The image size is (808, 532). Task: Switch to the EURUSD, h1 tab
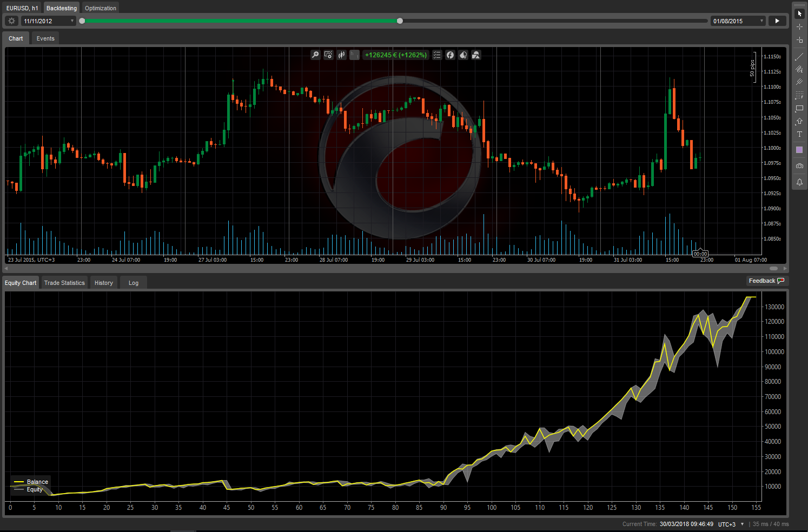pyautogui.click(x=22, y=8)
